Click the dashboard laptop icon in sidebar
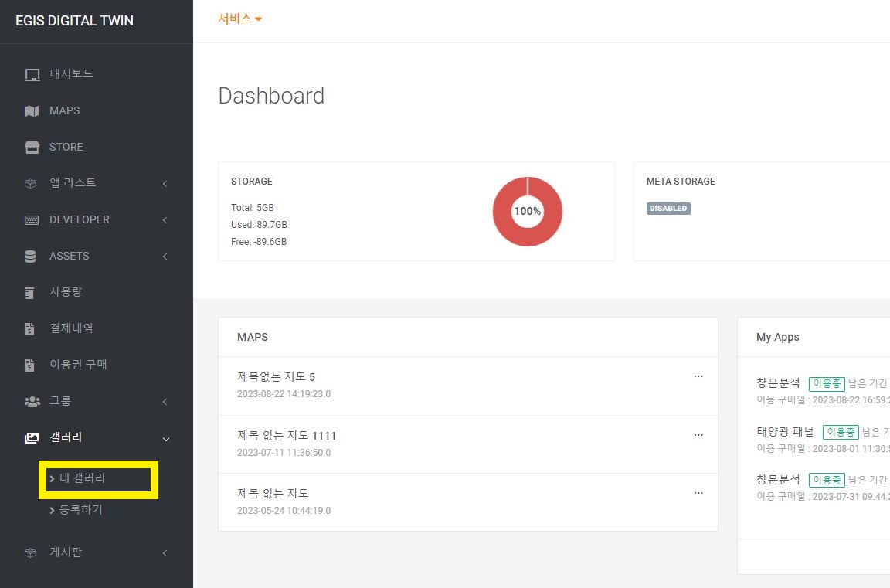Viewport: 890px width, 588px height. pos(32,75)
